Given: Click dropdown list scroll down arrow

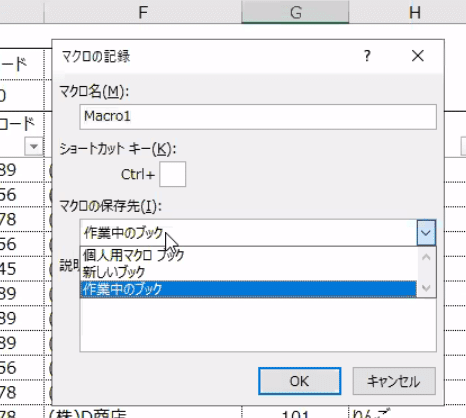Looking at the screenshot, I should pos(426,288).
